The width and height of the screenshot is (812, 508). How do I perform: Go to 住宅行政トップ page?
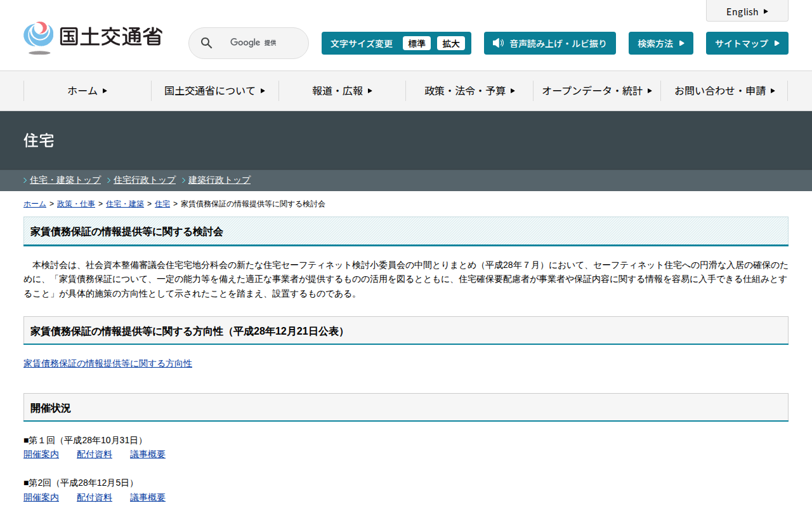[145, 180]
